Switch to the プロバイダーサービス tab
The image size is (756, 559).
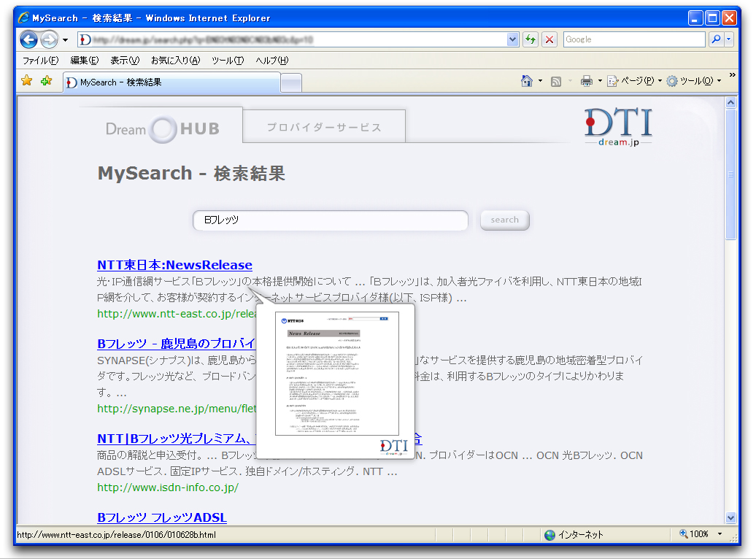[x=324, y=127]
